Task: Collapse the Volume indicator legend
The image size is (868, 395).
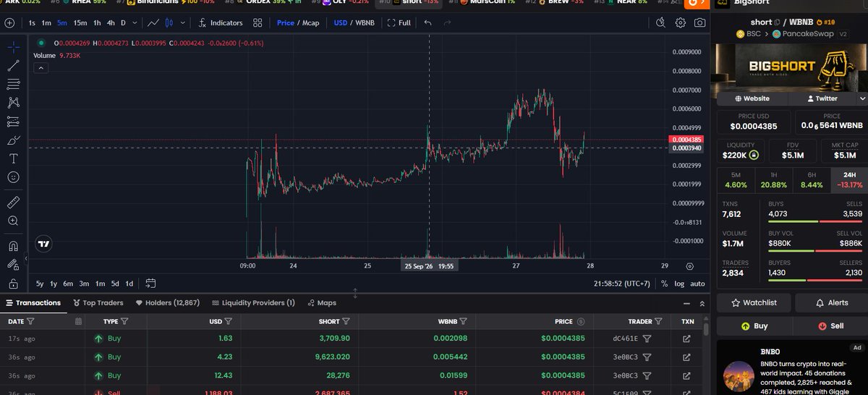Action: pos(41,68)
